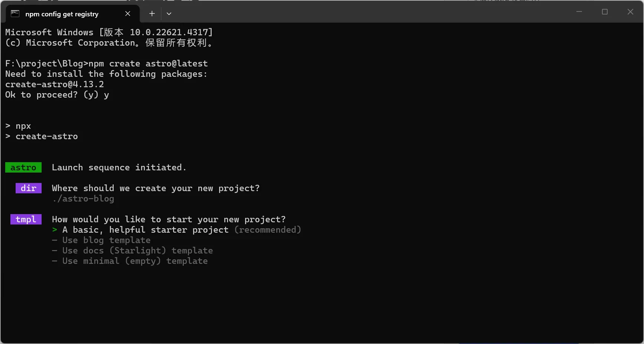Screen dimensions: 644x344
Task: Click the terminal icon in the tab
Action: 15,14
